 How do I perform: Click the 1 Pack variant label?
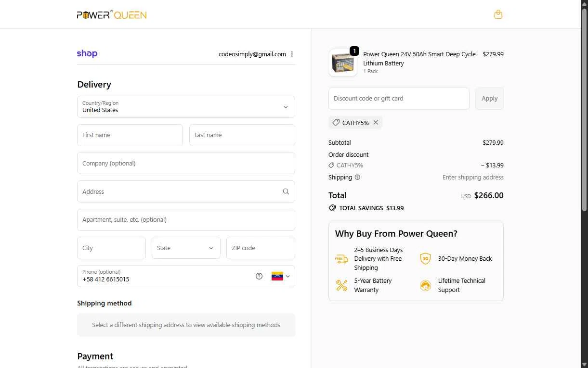click(370, 71)
